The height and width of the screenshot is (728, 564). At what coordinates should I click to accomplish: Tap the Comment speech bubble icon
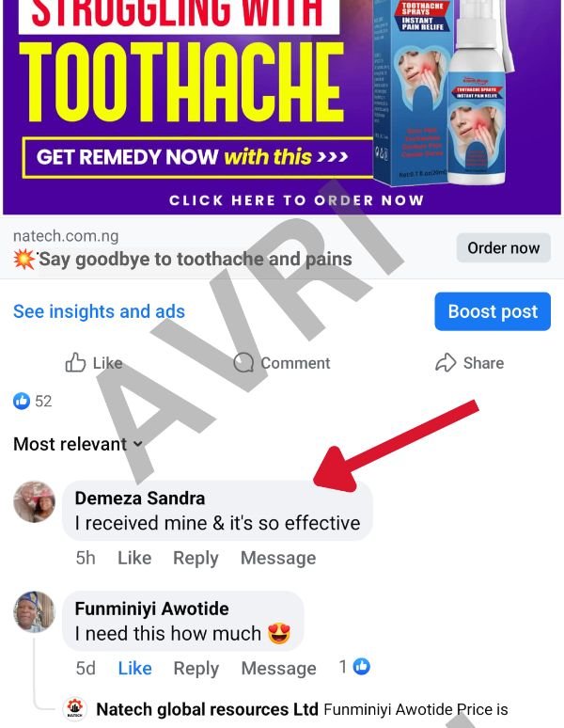click(x=243, y=363)
